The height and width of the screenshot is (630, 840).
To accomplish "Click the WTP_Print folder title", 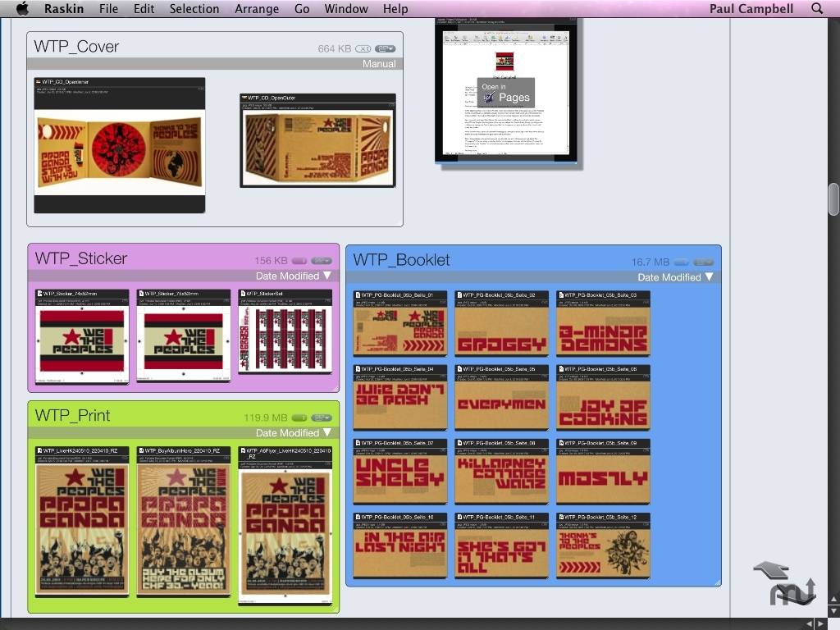I will [x=72, y=415].
